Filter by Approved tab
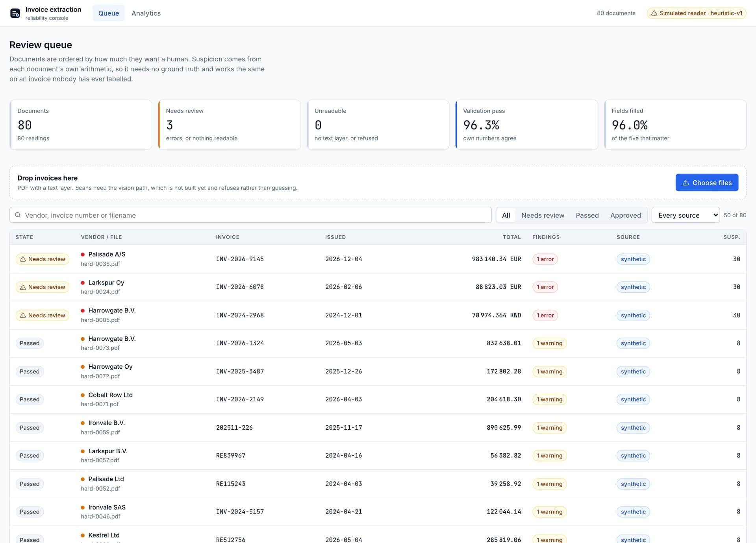This screenshot has height=543, width=756. (x=625, y=215)
